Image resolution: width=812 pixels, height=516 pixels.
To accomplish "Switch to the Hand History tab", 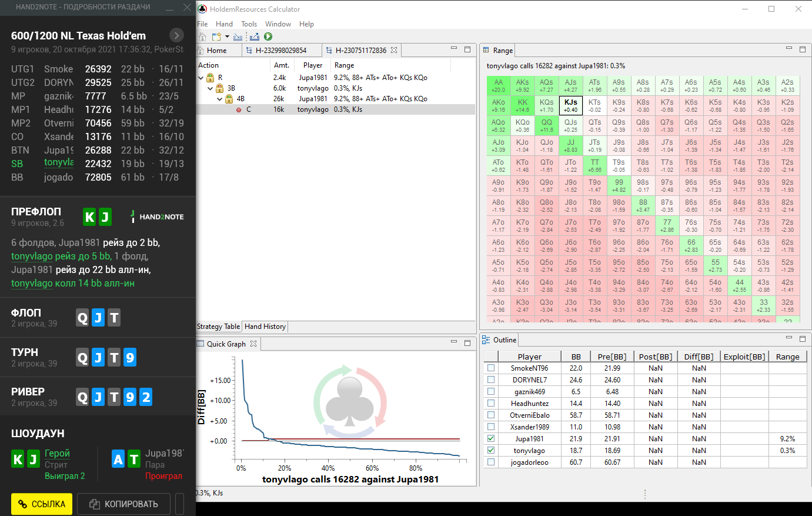I will click(x=265, y=327).
